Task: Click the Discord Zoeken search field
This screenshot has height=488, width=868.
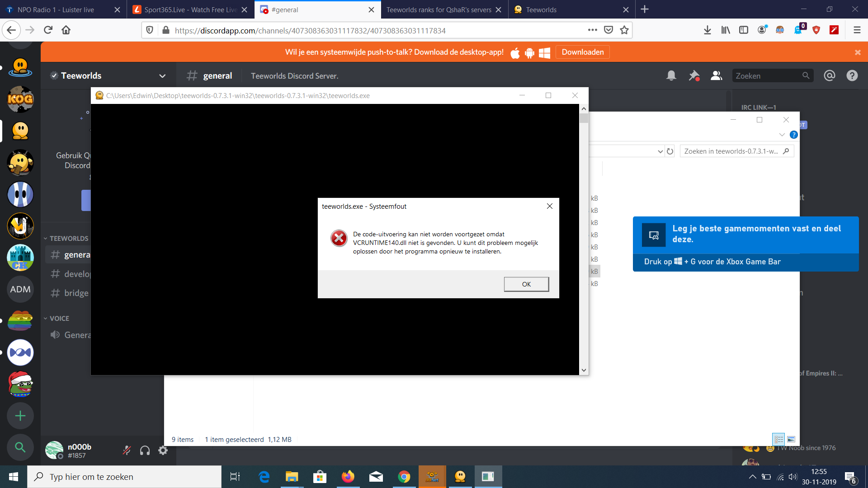Action: point(772,76)
